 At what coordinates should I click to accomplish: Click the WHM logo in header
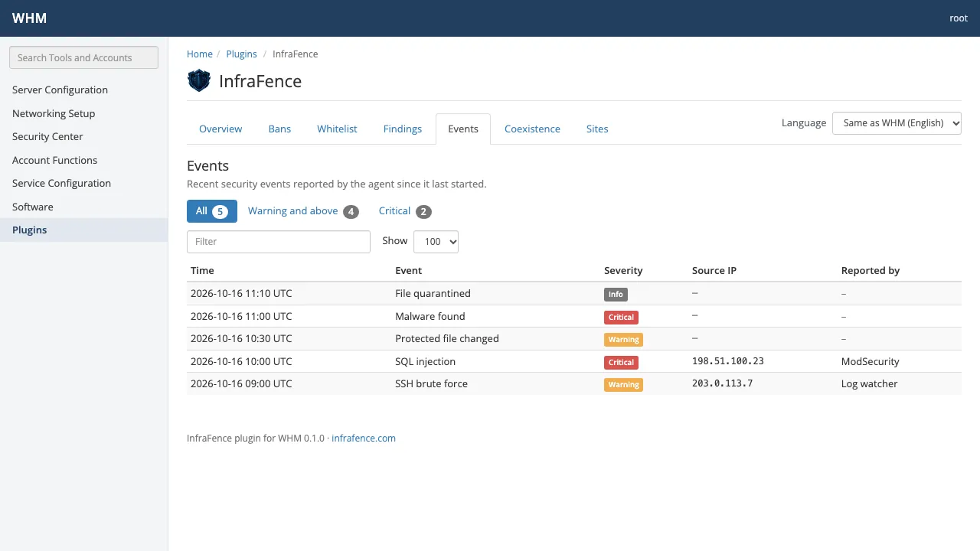pyautogui.click(x=29, y=18)
